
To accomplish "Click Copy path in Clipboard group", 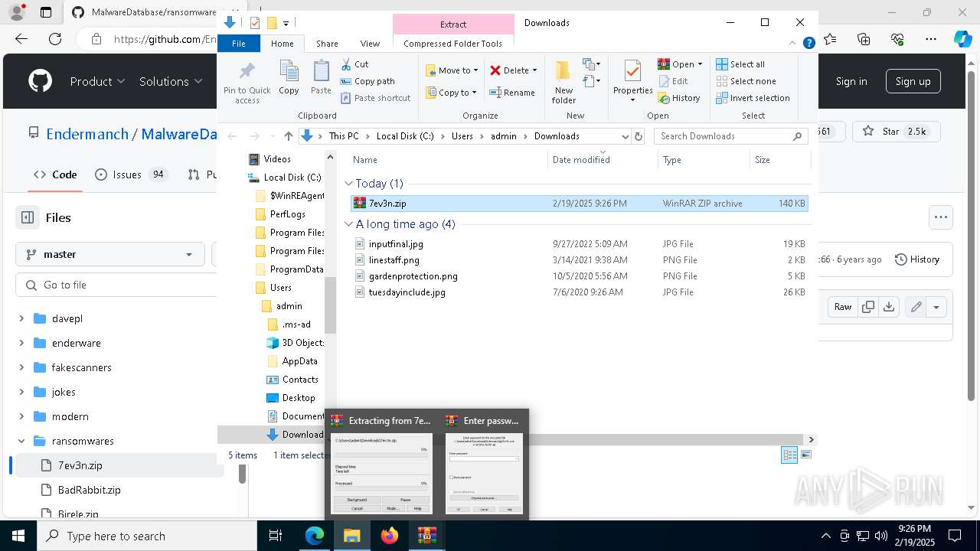I will tap(367, 81).
